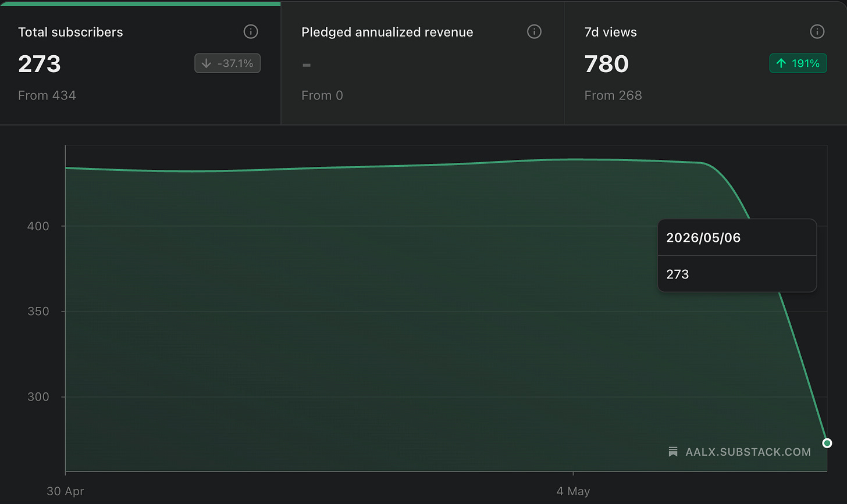Click the 4 May axis label

click(573, 491)
